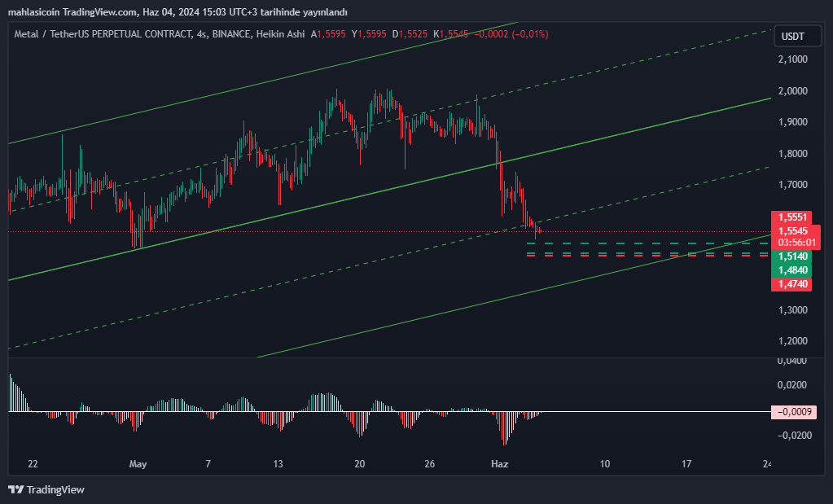Click the Haz date on time axis
Viewport: 833px width, 504px height.
pyautogui.click(x=500, y=464)
